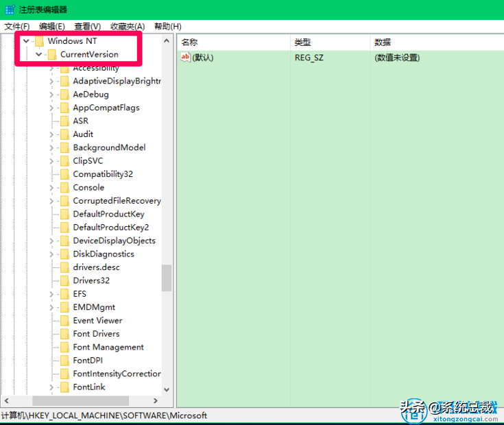Select the CorruptedFileRecovery key label
The image size is (504, 425).
click(117, 201)
